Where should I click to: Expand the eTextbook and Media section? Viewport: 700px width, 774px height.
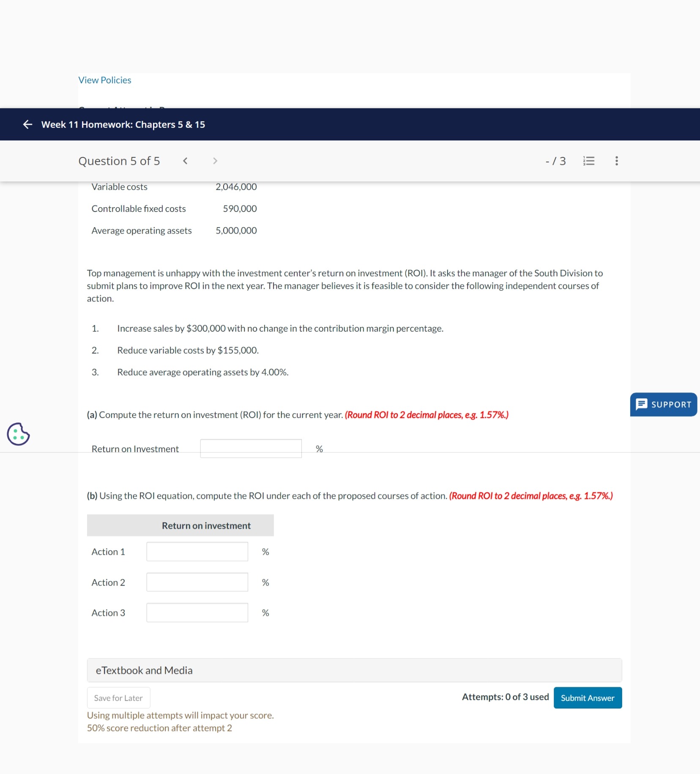[x=144, y=670]
